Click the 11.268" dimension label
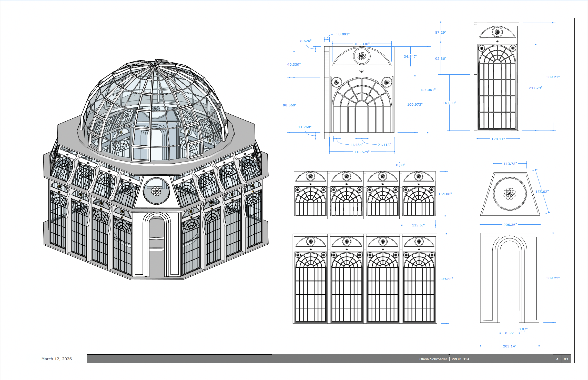This screenshot has width=588, height=380. point(305,127)
